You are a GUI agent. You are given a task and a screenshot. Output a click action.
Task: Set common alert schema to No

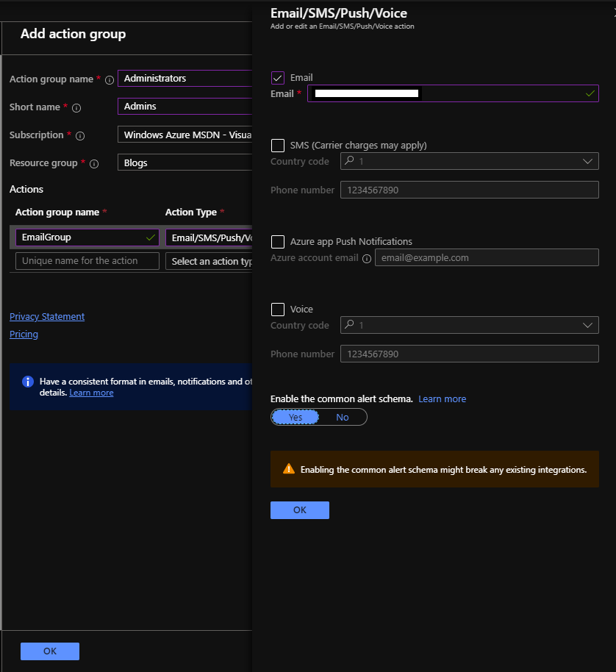(343, 417)
